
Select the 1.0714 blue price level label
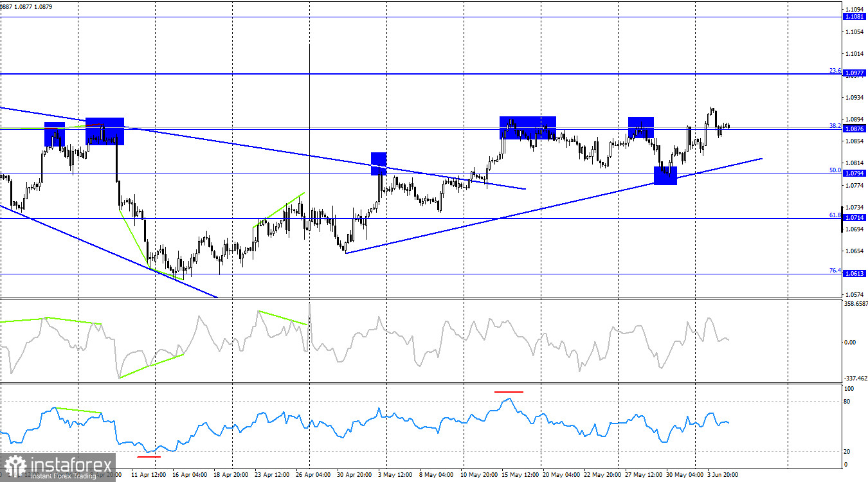point(854,219)
